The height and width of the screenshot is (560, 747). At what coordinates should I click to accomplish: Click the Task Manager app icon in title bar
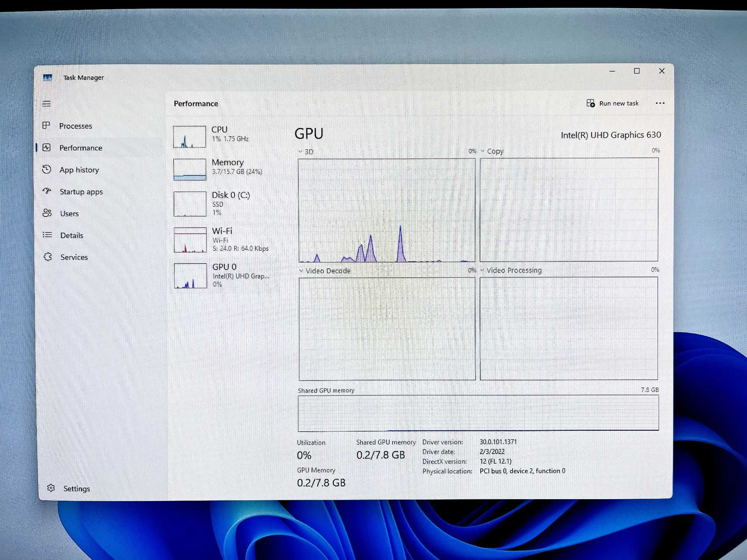pyautogui.click(x=47, y=77)
